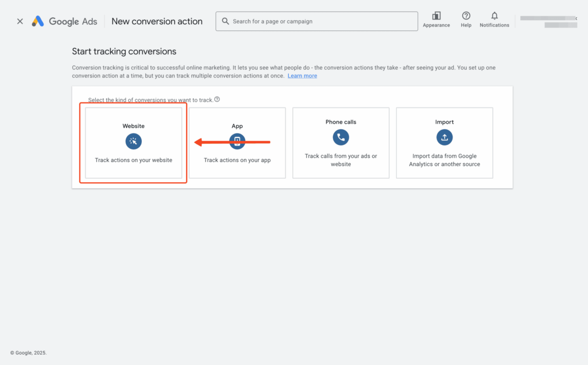The height and width of the screenshot is (365, 588).
Task: Open the help tooltip next to the selection prompt
Action: (x=217, y=99)
